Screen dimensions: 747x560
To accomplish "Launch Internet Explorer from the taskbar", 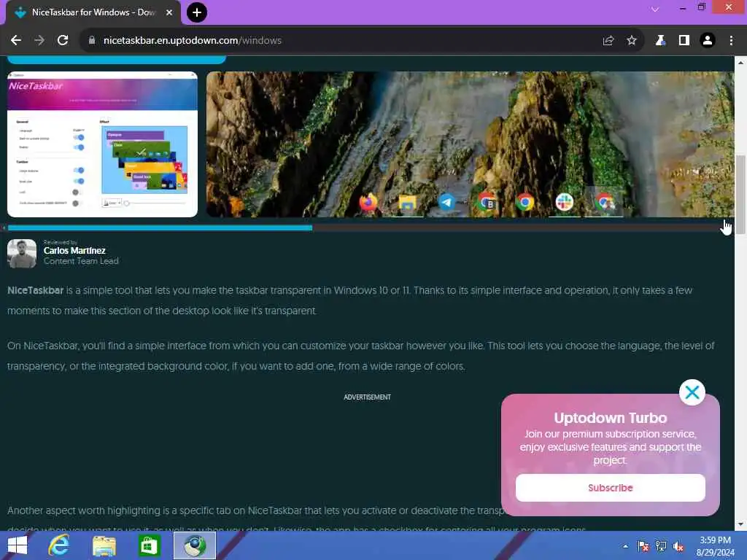I will coord(59,545).
